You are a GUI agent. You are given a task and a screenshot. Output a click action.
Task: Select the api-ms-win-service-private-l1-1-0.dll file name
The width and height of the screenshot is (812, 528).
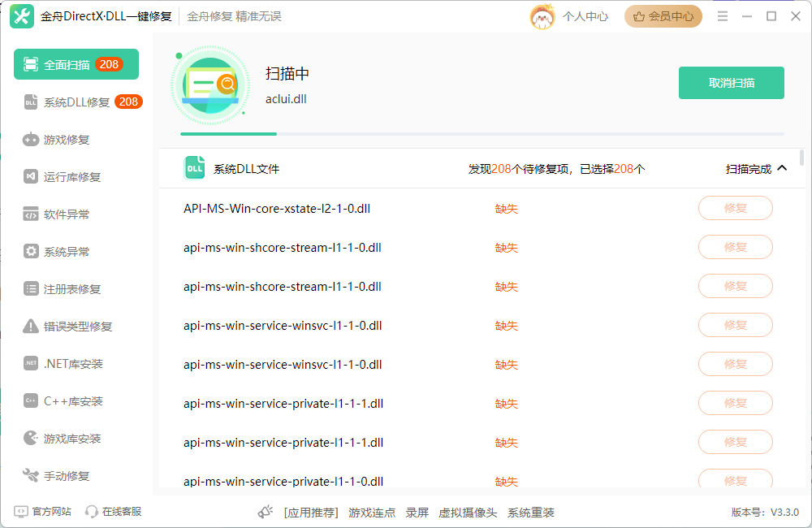pos(283,482)
